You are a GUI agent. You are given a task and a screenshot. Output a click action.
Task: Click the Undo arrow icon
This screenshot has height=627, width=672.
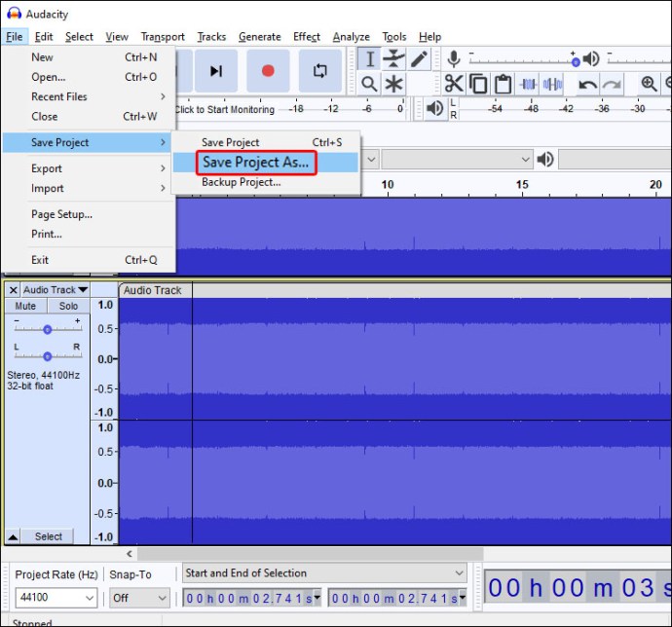tap(587, 85)
